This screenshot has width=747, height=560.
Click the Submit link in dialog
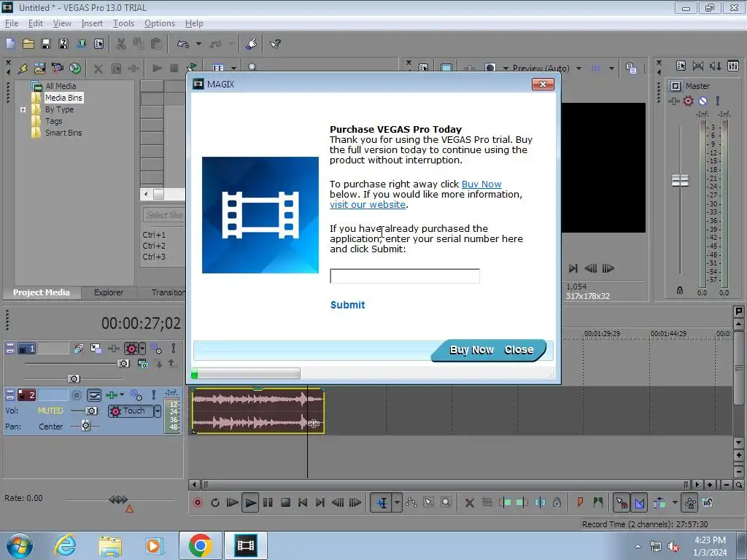tap(348, 306)
